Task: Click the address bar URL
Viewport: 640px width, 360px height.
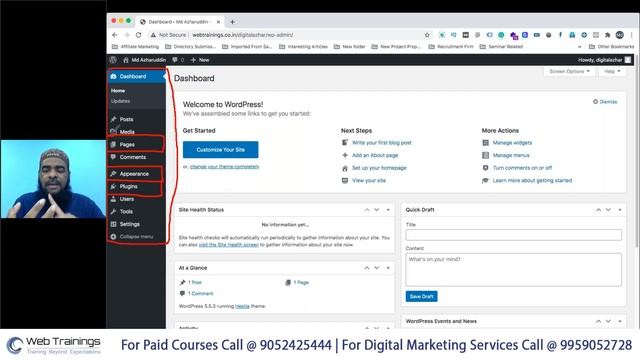Action: (x=242, y=35)
